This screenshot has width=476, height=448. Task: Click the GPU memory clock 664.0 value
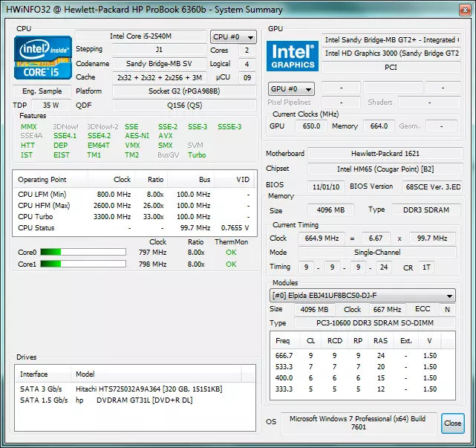click(379, 126)
